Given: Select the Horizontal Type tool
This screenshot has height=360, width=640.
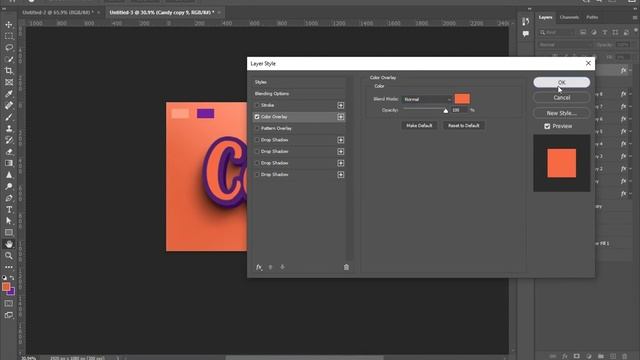Looking at the screenshot, I should pos(9,209).
